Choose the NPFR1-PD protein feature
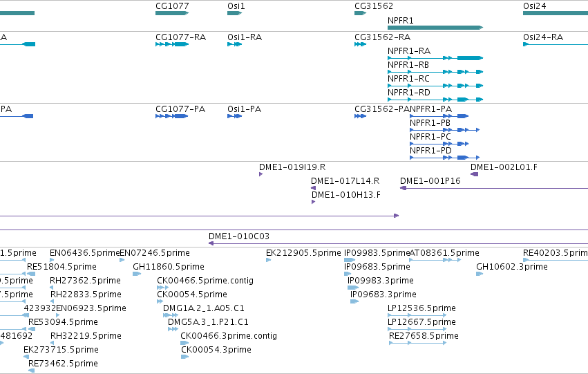Screen dimensions: 588x374 (x=444, y=158)
